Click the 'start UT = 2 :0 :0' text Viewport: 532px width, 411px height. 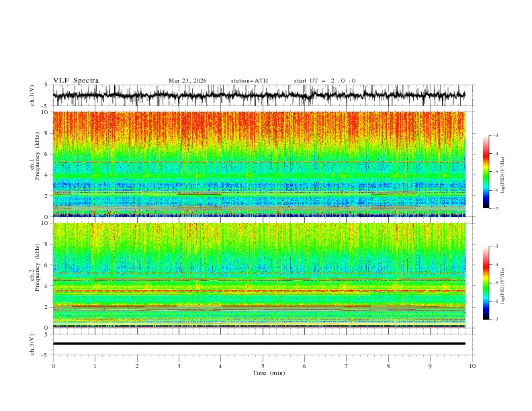pyautogui.click(x=324, y=81)
